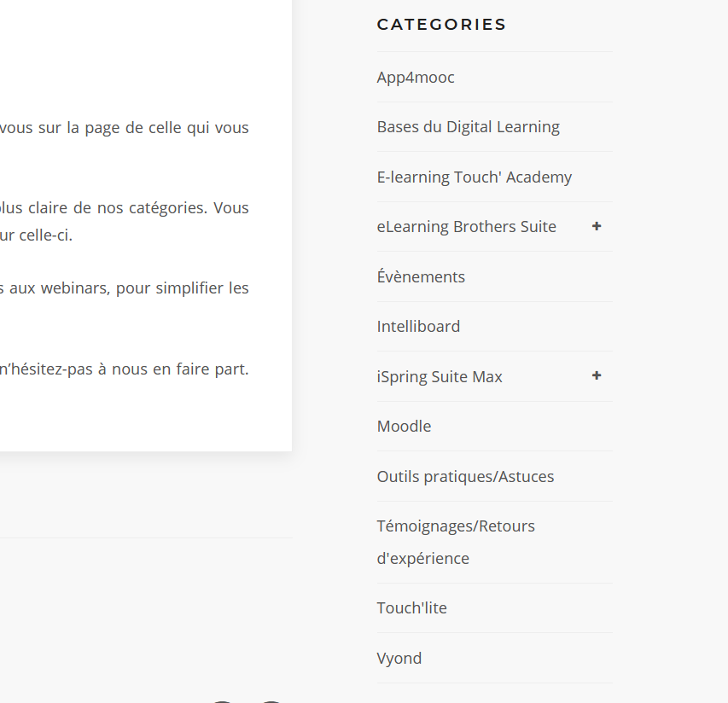Image resolution: width=728 pixels, height=703 pixels.
Task: Go to Bases du Digital Learning category
Action: click(x=468, y=127)
